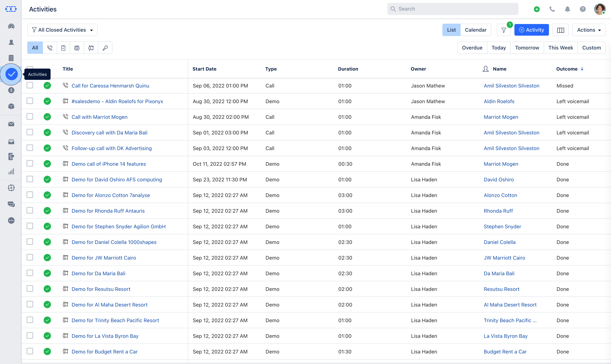Switch to the Calendar view tab

(x=476, y=30)
